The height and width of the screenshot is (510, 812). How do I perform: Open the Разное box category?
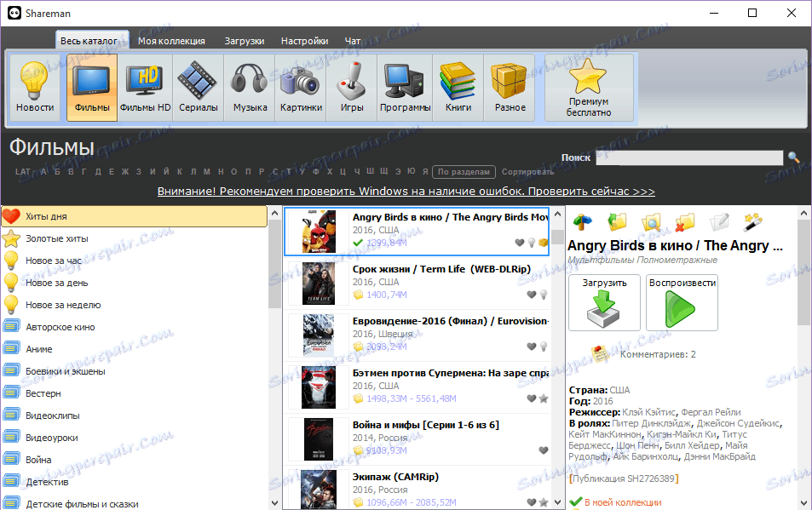tap(510, 88)
